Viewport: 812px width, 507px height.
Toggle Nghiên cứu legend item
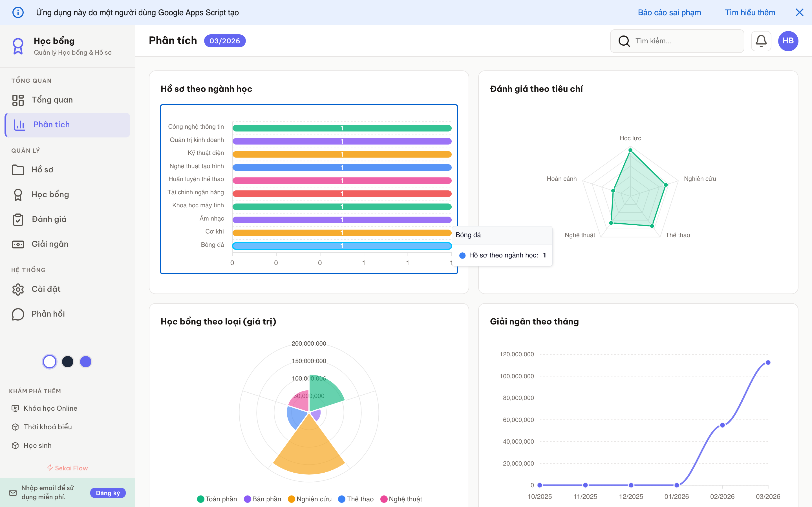click(x=310, y=499)
